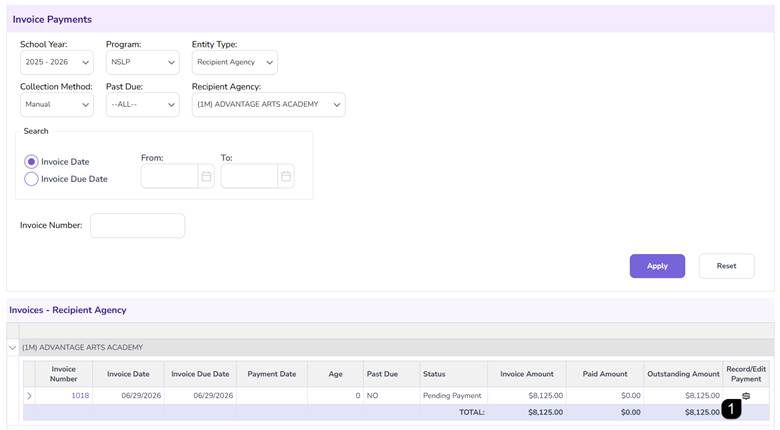780x430 pixels.
Task: Open the Program dropdown showing NSLP
Action: coord(143,62)
